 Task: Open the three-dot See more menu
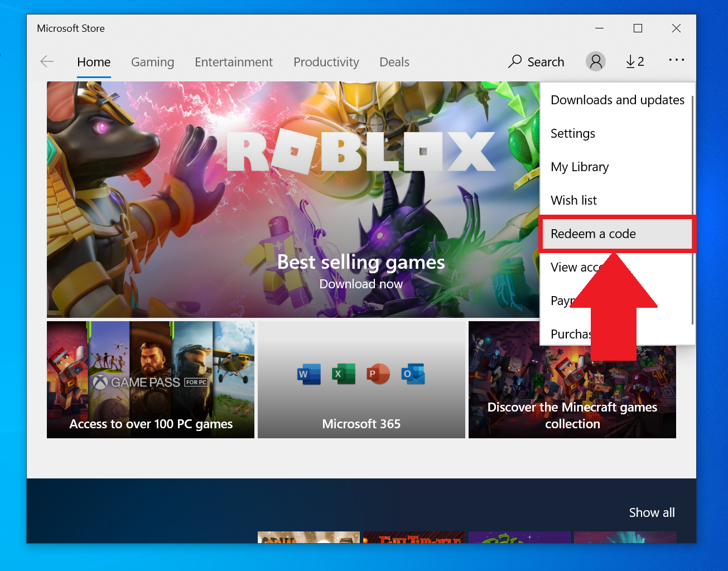(x=676, y=60)
